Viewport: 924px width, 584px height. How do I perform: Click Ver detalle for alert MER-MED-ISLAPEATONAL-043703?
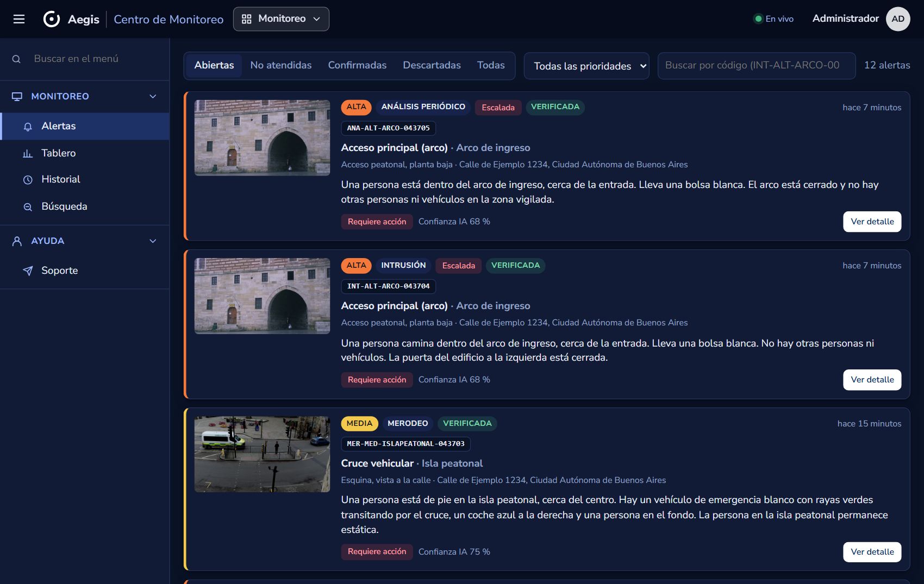pos(872,552)
